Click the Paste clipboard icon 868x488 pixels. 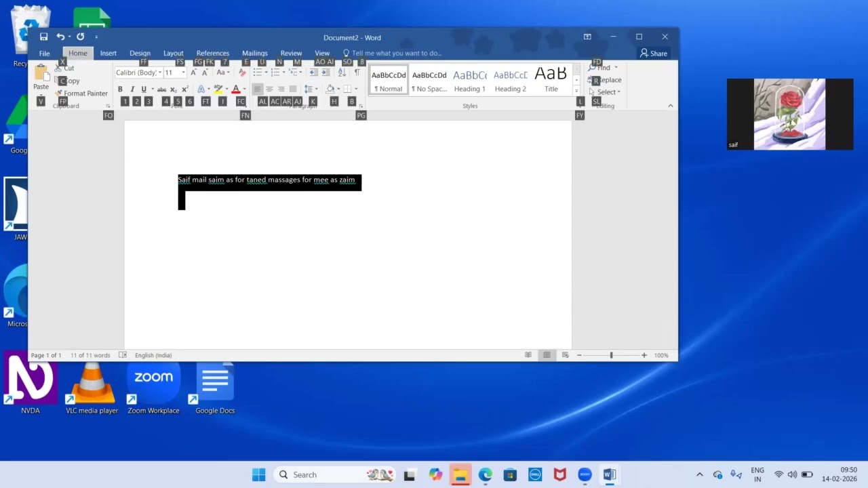pyautogui.click(x=41, y=73)
